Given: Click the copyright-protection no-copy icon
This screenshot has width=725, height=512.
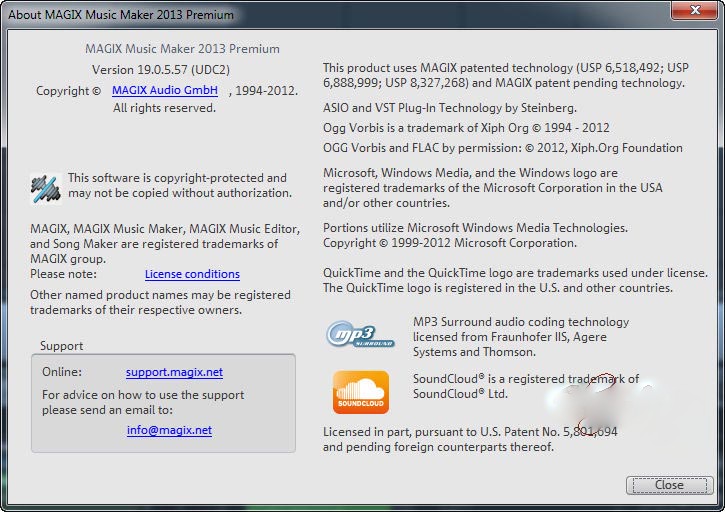Looking at the screenshot, I should click(x=45, y=189).
